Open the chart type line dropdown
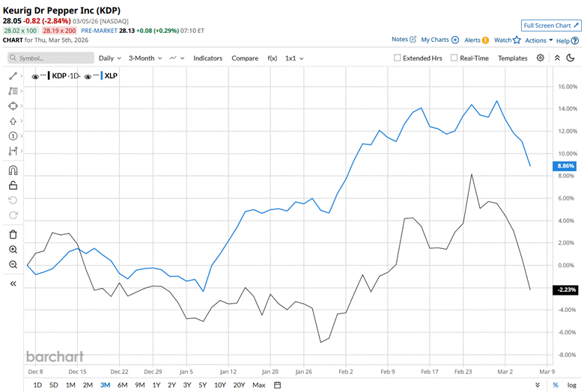This screenshot has height=392, width=584. [177, 58]
